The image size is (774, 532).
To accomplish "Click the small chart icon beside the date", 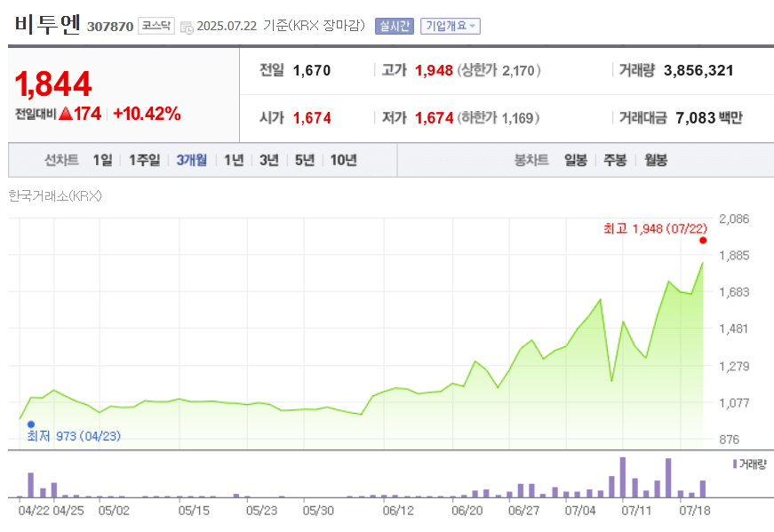I will point(186,27).
